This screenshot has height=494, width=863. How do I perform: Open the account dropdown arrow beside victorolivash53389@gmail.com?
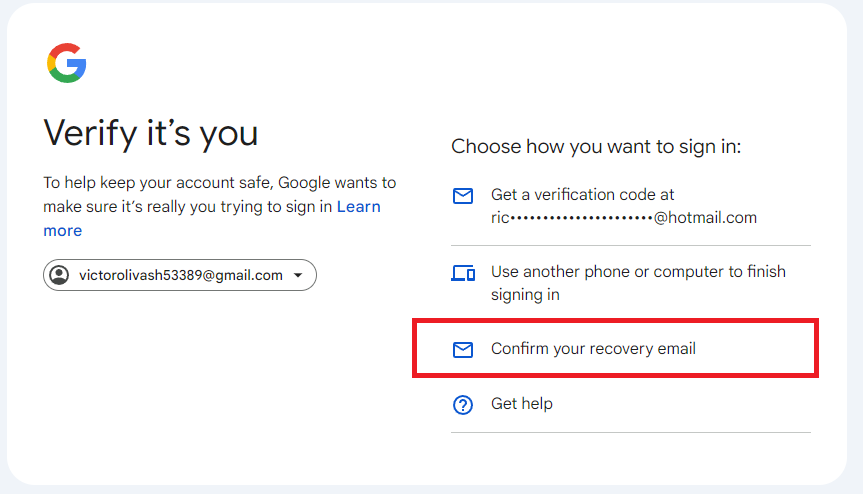298,275
